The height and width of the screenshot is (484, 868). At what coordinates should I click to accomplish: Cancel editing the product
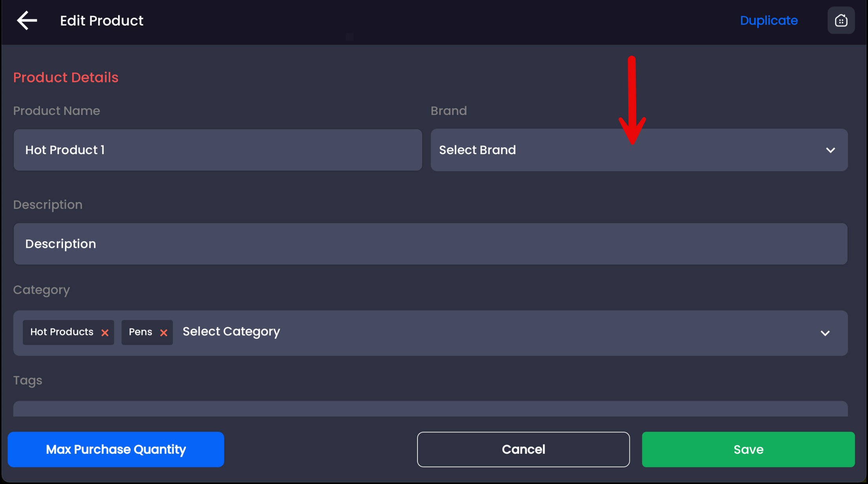point(523,449)
